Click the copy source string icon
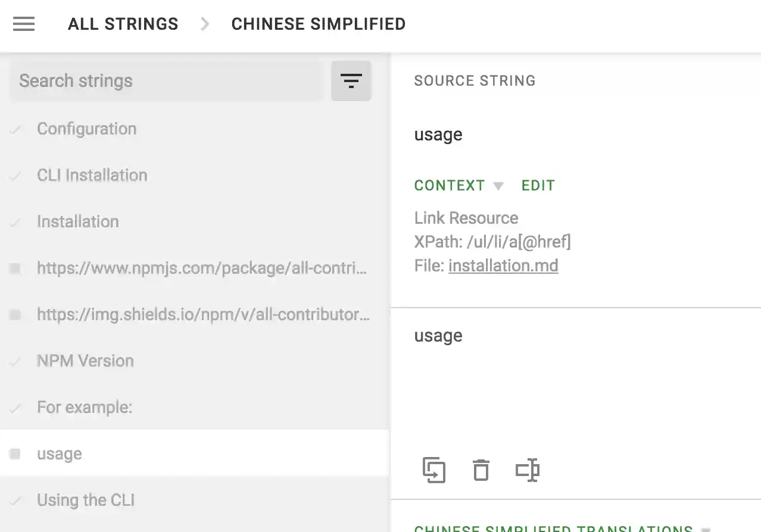 (434, 470)
